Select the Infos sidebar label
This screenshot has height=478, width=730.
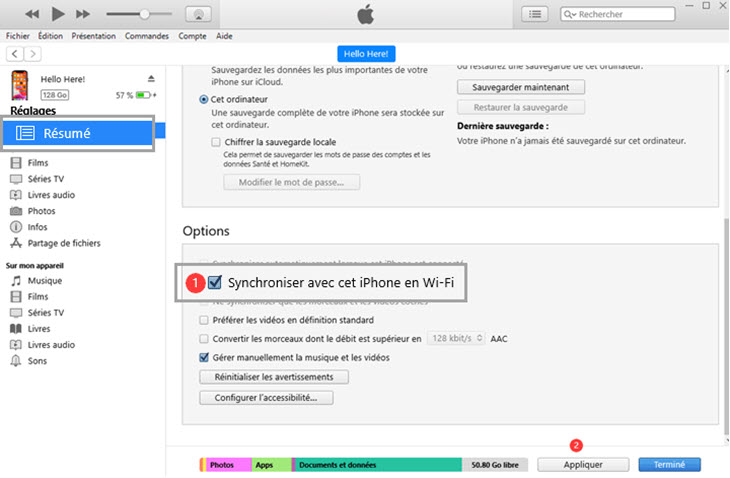(x=37, y=227)
